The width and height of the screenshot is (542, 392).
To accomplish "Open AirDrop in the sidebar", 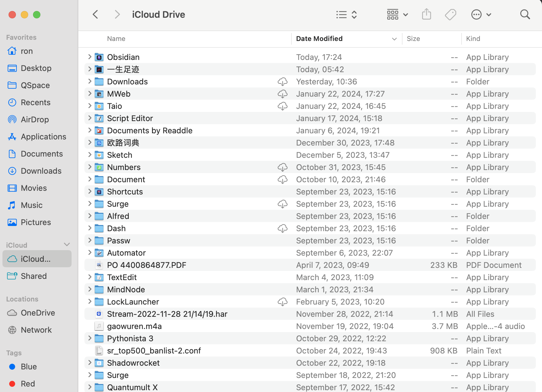I will coord(37,120).
